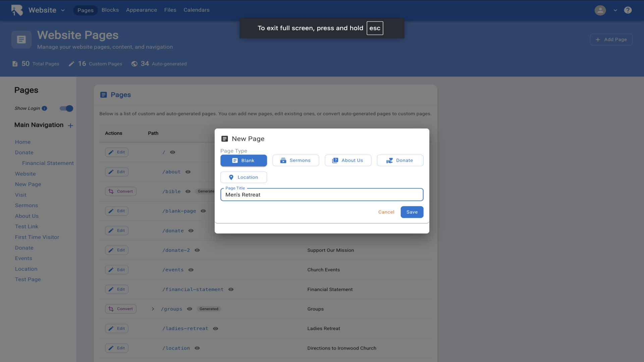Toggle visibility eye for /financial-statement
The width and height of the screenshot is (644, 362).
pyautogui.click(x=231, y=289)
